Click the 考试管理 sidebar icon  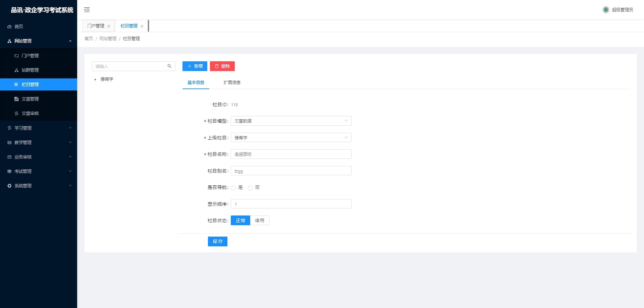click(9, 171)
